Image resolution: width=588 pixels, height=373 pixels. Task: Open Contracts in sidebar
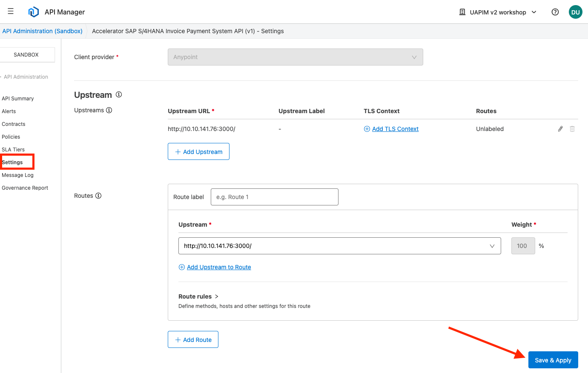tap(14, 124)
